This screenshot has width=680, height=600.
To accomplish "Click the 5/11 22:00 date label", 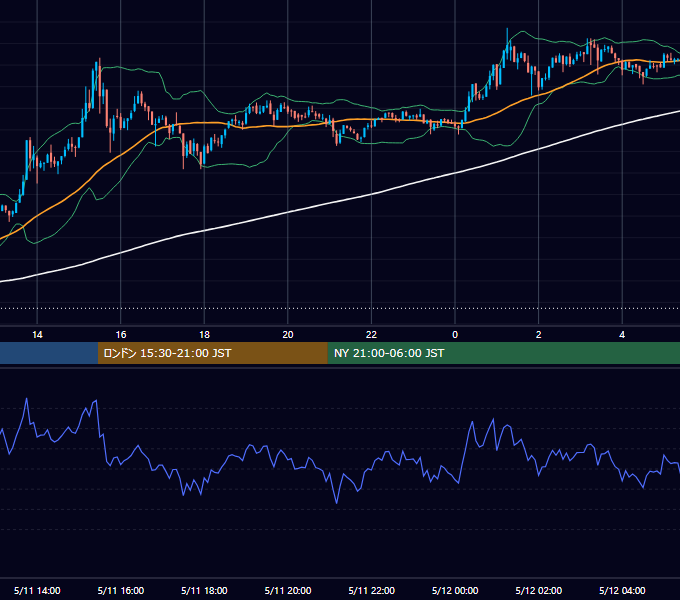I will point(372,590).
